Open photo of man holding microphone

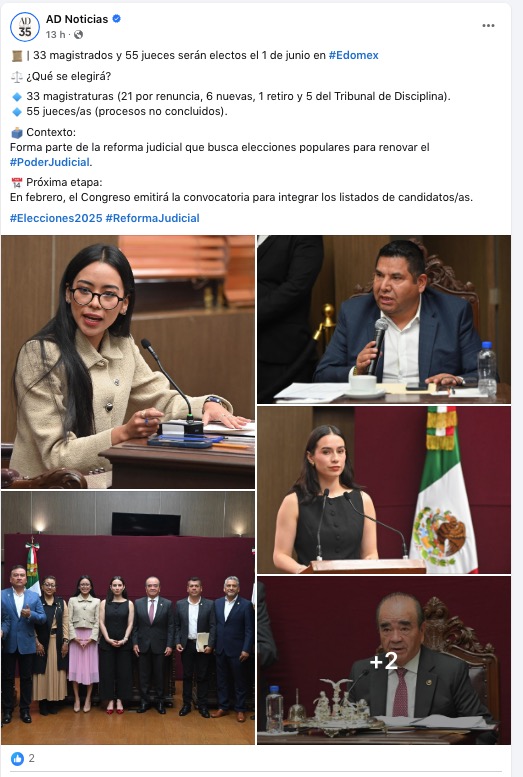(x=384, y=320)
